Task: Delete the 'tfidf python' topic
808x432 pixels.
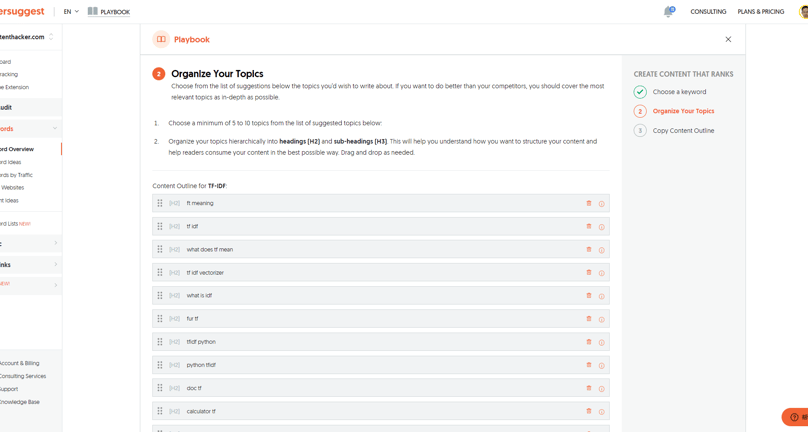Action: point(588,342)
